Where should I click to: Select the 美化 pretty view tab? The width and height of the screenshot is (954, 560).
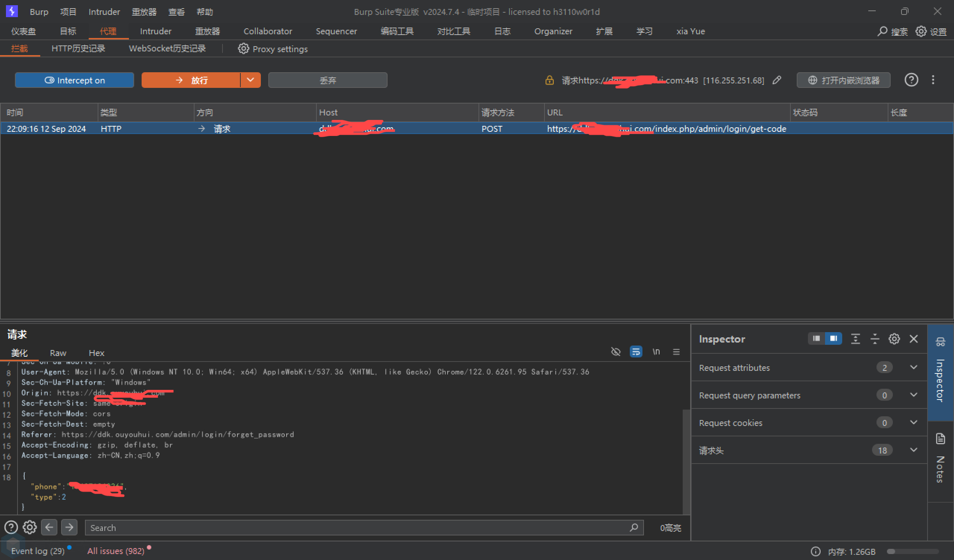tap(19, 353)
